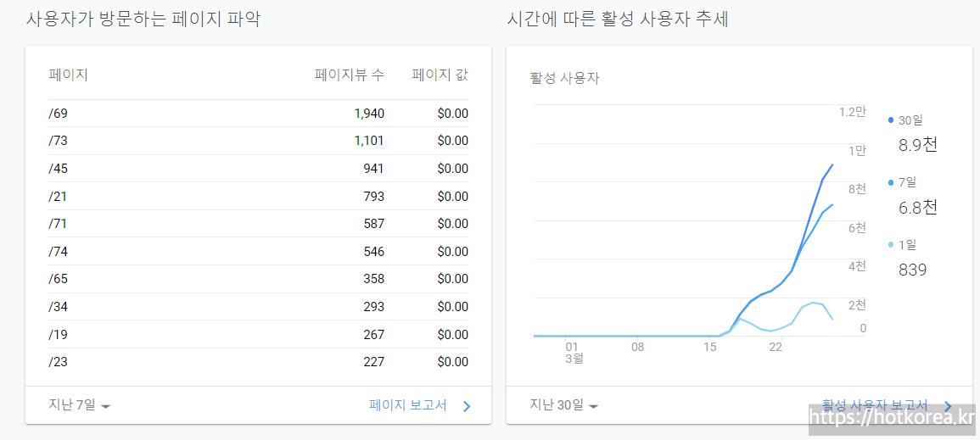The height and width of the screenshot is (440, 980).
Task: Click the chevron arrow beside 페이지 보고서
Action: coord(467,406)
